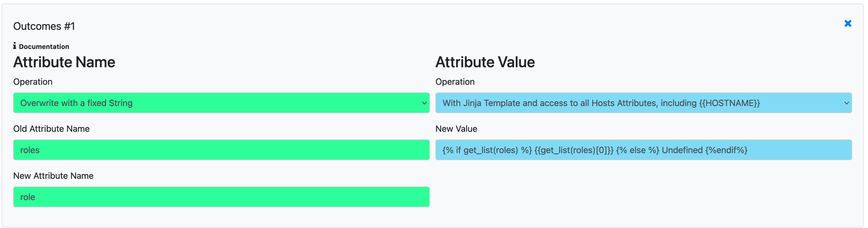The height and width of the screenshot is (228, 868).
Task: Open the Documentation link
Action: (x=44, y=46)
